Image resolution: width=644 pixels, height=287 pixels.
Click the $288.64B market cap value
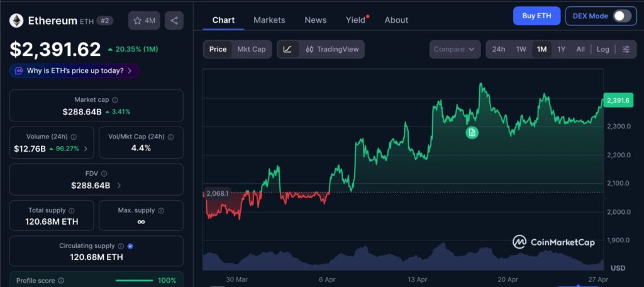(x=82, y=111)
